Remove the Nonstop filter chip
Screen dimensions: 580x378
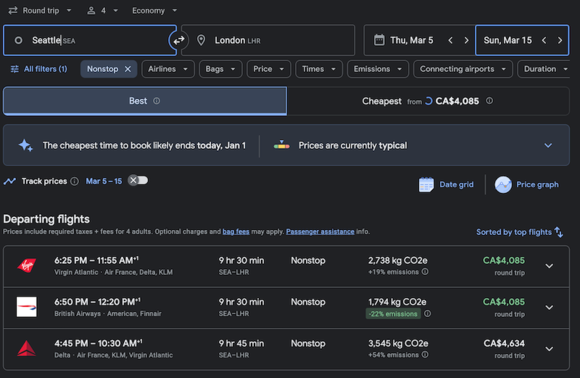tap(128, 69)
